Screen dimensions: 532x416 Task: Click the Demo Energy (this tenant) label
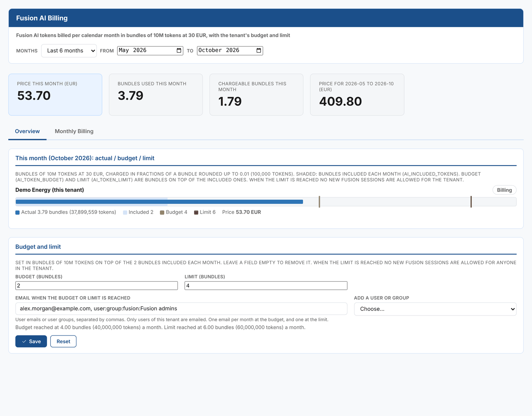click(50, 190)
